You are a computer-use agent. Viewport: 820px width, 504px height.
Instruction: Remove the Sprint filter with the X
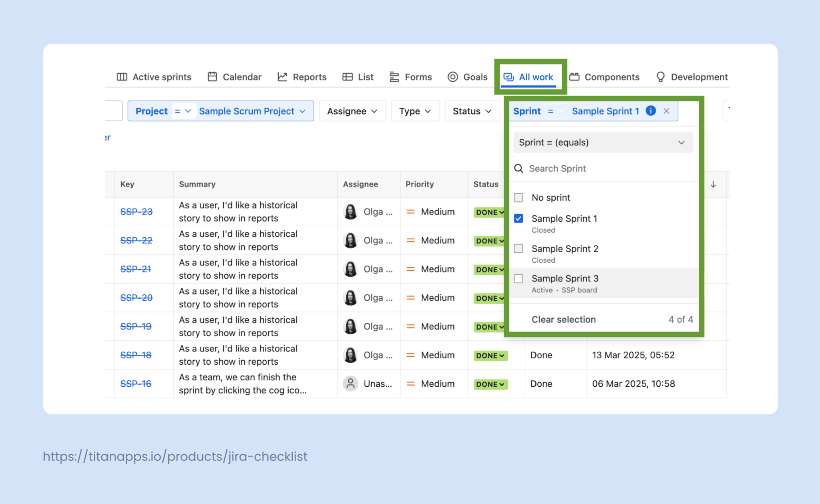(x=666, y=111)
